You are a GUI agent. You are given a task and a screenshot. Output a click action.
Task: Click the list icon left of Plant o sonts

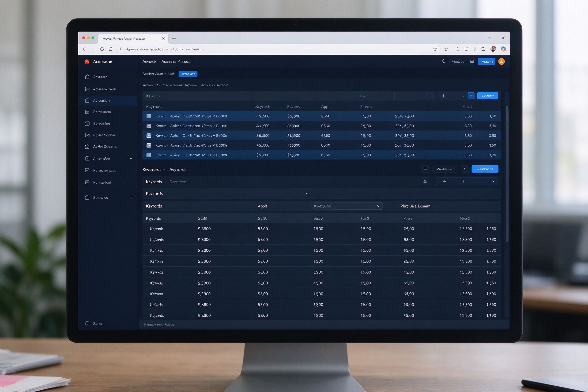pos(426,169)
